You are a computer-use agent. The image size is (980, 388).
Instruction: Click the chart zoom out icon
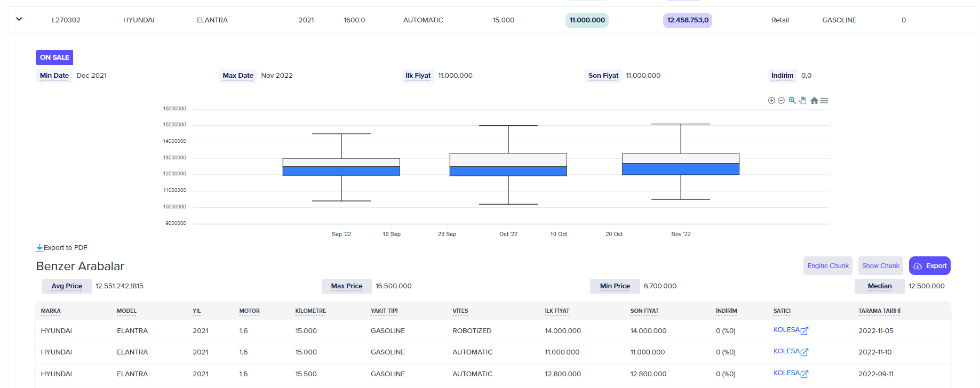click(781, 100)
